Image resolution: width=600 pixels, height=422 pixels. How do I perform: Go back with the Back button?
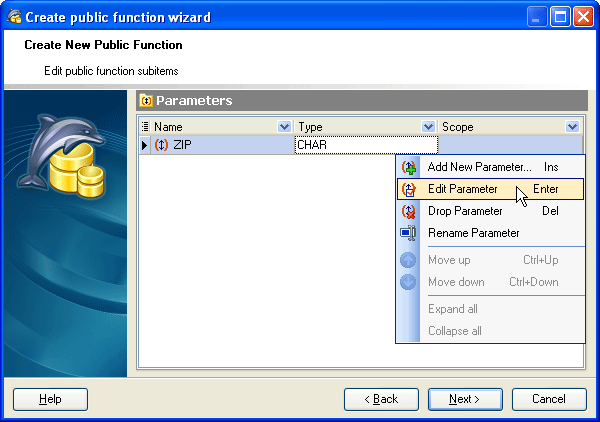pyautogui.click(x=381, y=399)
